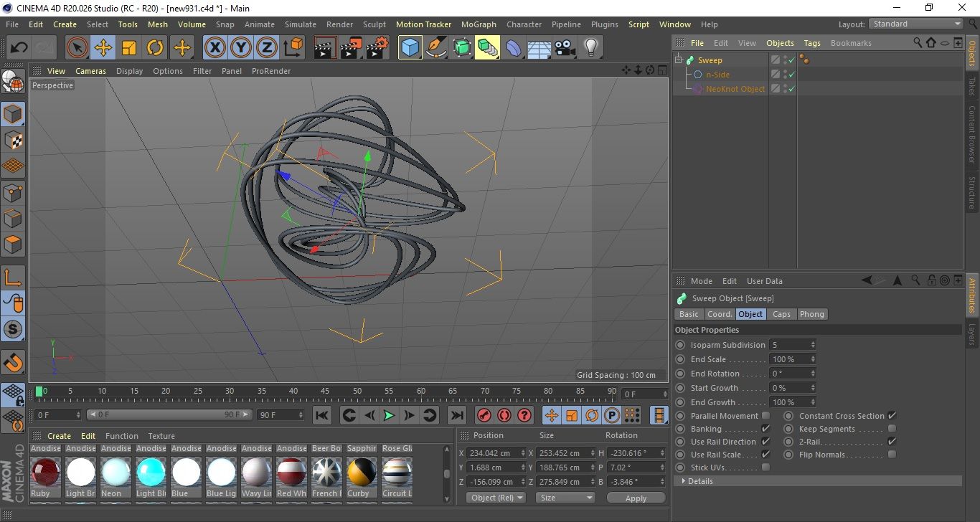Click the Undo arrow icon
Image resolution: width=980 pixels, height=522 pixels.
tap(19, 48)
